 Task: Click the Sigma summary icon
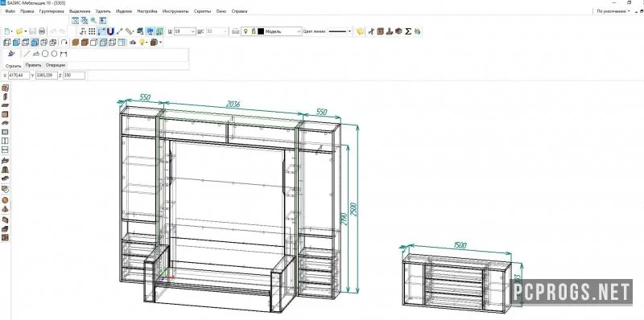(x=408, y=31)
